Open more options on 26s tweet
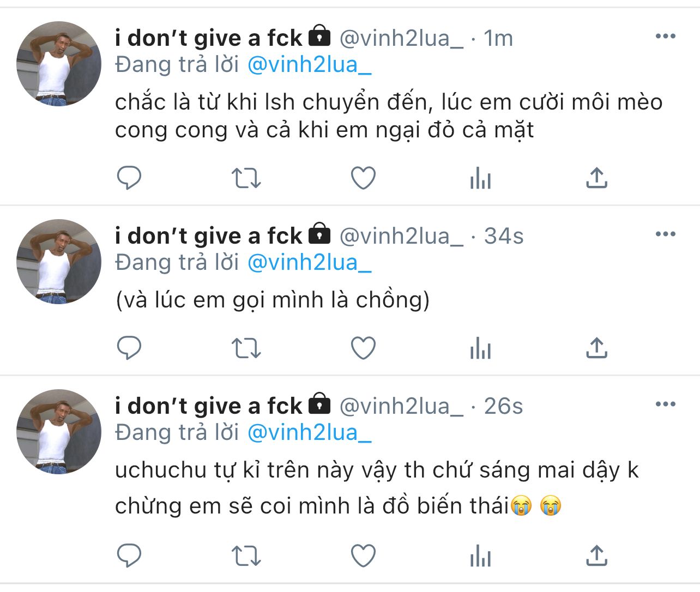Screen dimensions: 700x592 [x=665, y=404]
